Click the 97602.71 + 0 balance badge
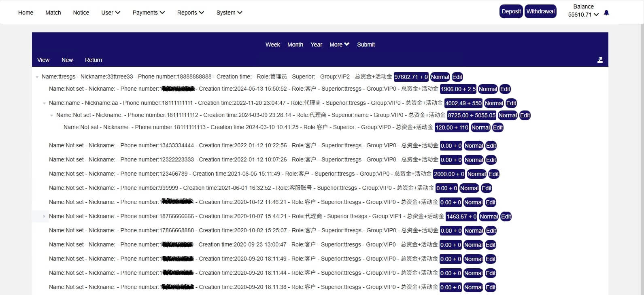644x295 pixels. click(411, 77)
